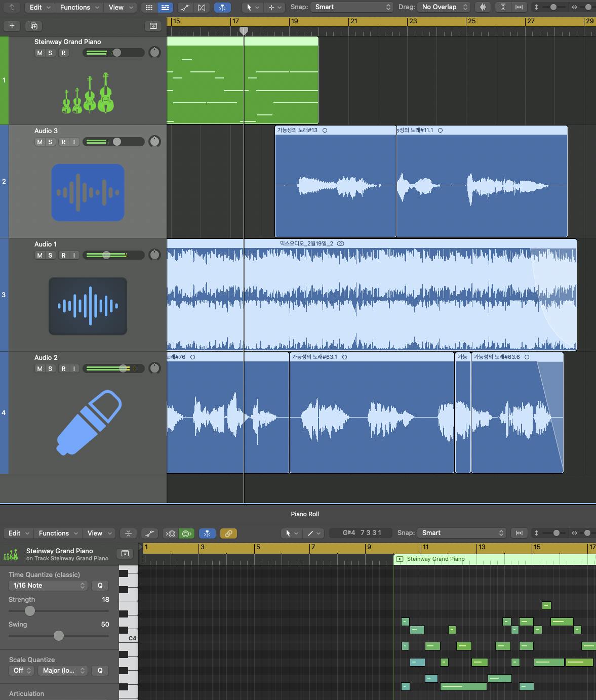Record-enable the Audio 1 track
596x700 pixels.
(63, 255)
